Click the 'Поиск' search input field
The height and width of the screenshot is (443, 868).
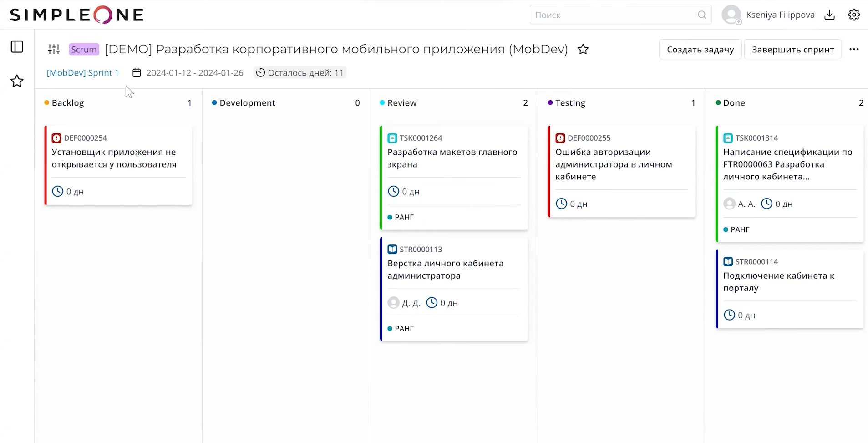tap(614, 15)
